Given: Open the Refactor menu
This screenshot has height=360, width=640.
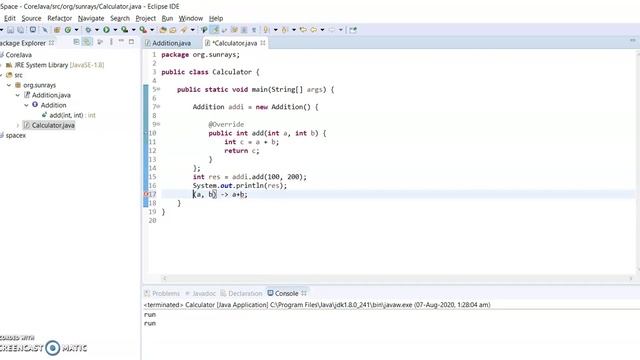Looking at the screenshot, I should point(60,18).
